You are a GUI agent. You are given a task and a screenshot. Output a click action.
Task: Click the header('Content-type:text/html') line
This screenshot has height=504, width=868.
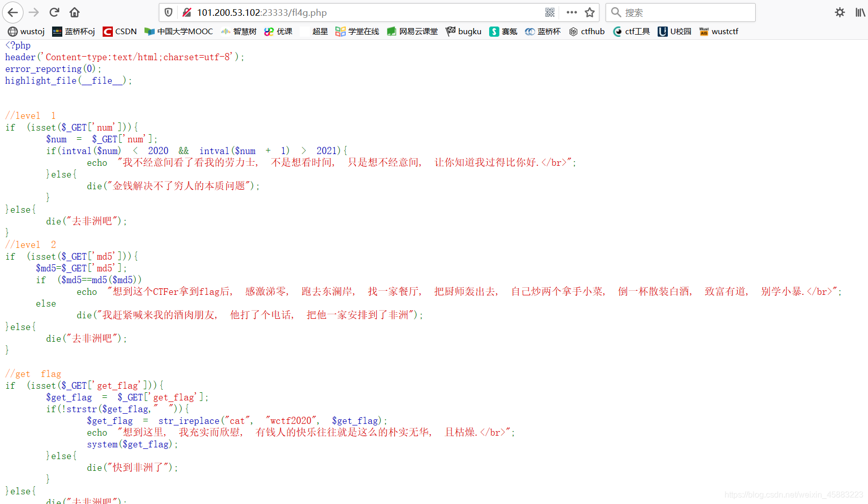point(125,57)
